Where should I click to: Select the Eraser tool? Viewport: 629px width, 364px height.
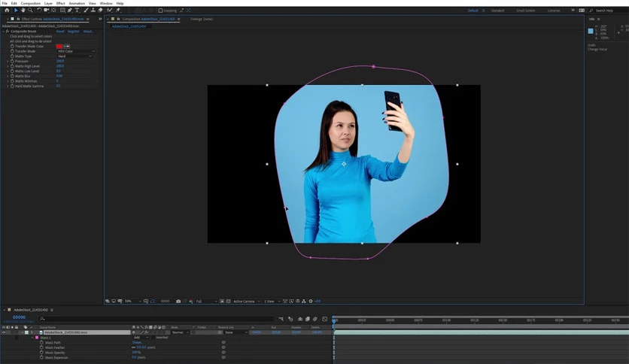pos(100,10)
